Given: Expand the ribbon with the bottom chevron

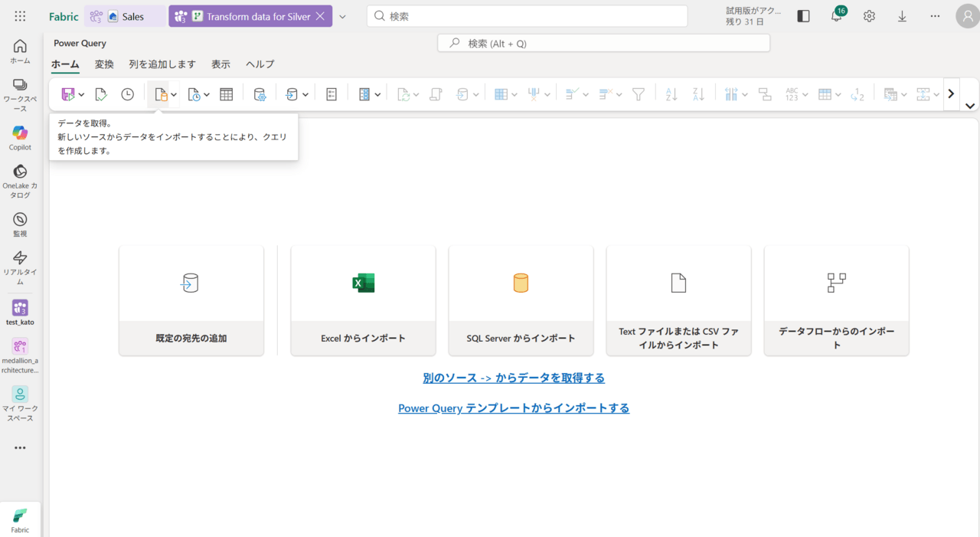Looking at the screenshot, I should [969, 106].
